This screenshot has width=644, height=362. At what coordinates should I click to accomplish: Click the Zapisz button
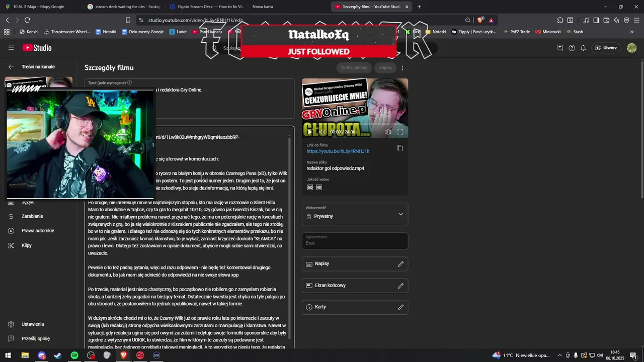tap(385, 67)
